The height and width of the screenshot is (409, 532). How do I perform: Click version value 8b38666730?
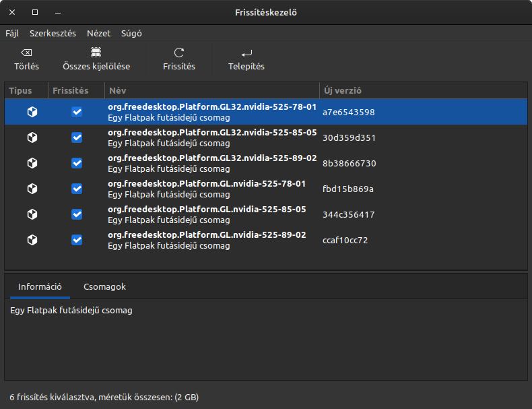click(x=349, y=164)
